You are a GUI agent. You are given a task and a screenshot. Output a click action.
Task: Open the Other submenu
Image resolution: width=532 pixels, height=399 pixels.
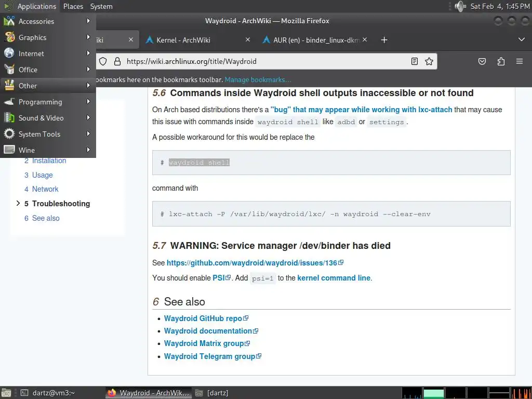click(48, 86)
